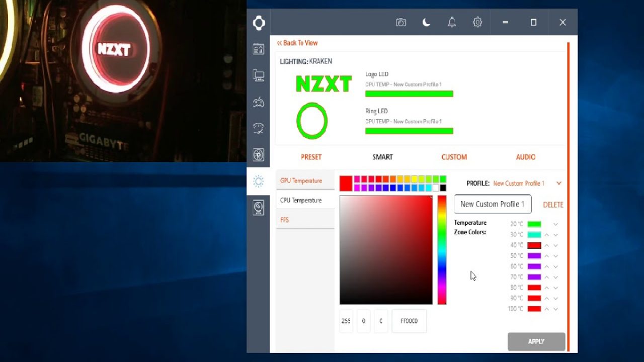Select the lighting sun sidebar icon

pyautogui.click(x=259, y=182)
